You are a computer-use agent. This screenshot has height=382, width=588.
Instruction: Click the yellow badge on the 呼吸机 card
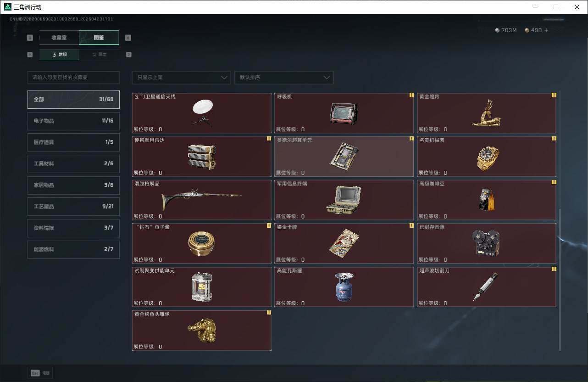point(411,95)
